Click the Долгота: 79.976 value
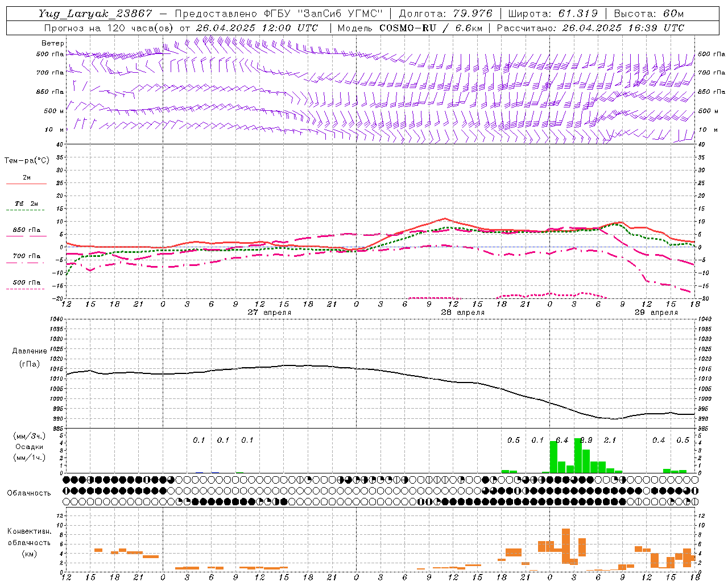This screenshot has height=582, width=728. (445, 14)
